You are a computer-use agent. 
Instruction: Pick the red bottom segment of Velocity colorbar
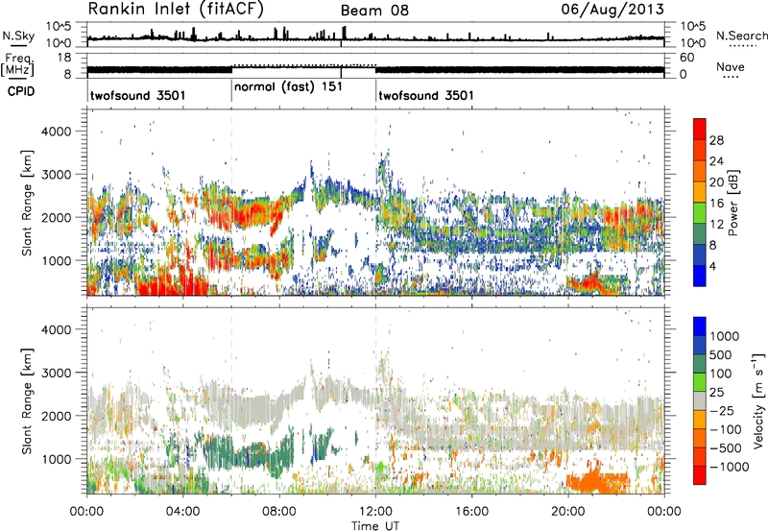(x=700, y=475)
